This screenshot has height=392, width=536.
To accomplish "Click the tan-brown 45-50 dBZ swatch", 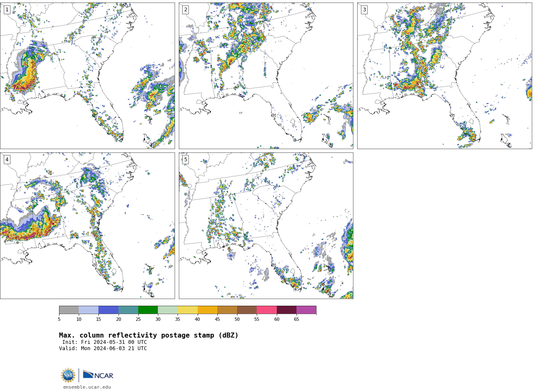I will tap(227, 310).
